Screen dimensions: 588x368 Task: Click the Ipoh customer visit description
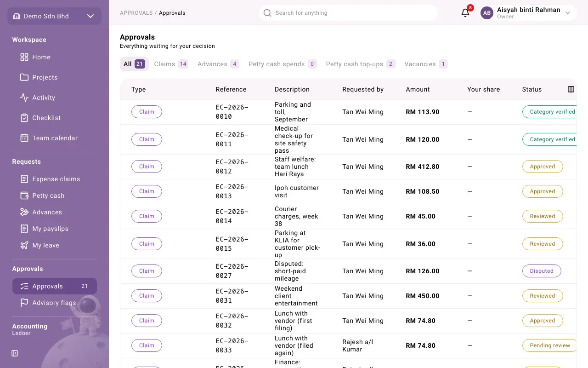(x=297, y=191)
